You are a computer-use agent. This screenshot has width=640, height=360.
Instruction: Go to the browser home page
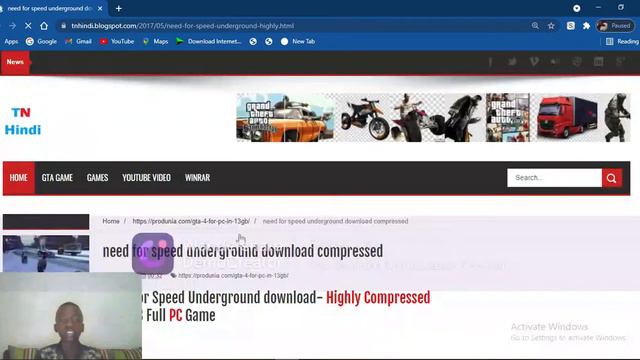(x=44, y=26)
